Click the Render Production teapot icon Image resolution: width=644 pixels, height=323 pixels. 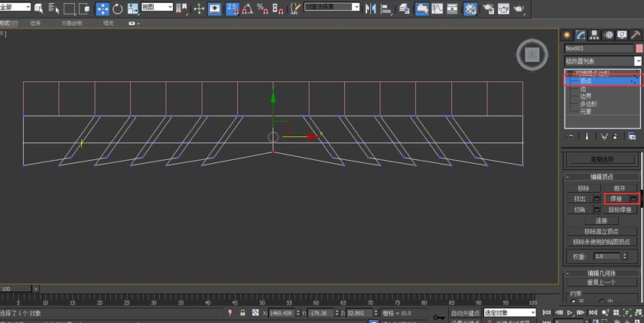pyautogui.click(x=519, y=8)
